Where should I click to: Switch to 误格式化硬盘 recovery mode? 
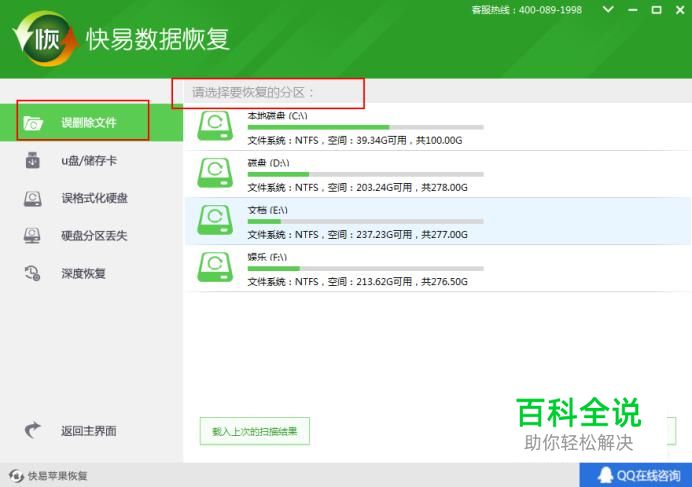click(x=91, y=198)
